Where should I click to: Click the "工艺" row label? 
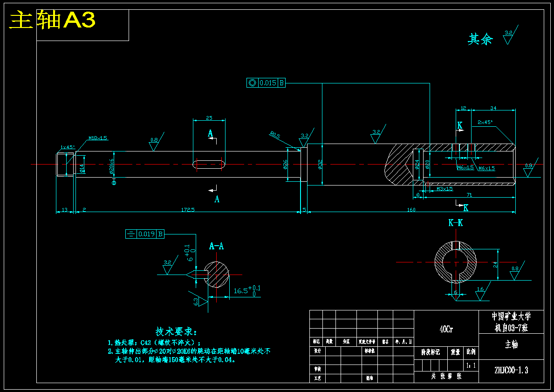click(317, 378)
